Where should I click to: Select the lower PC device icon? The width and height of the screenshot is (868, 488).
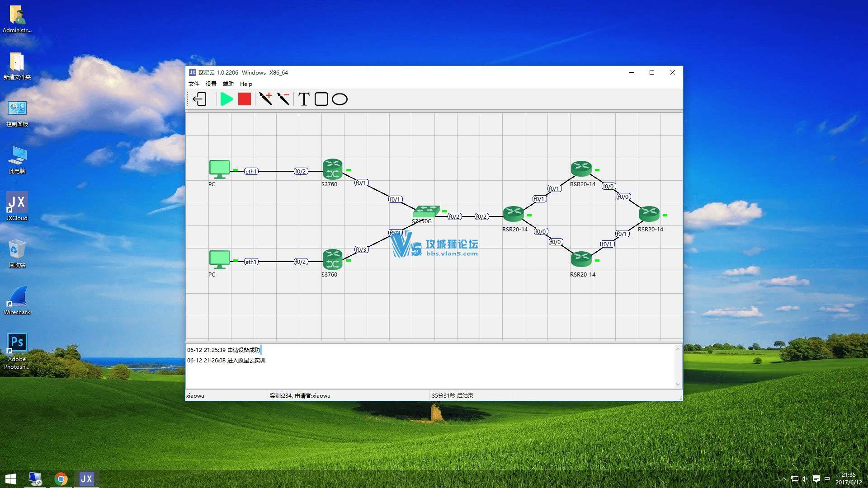[x=220, y=260]
